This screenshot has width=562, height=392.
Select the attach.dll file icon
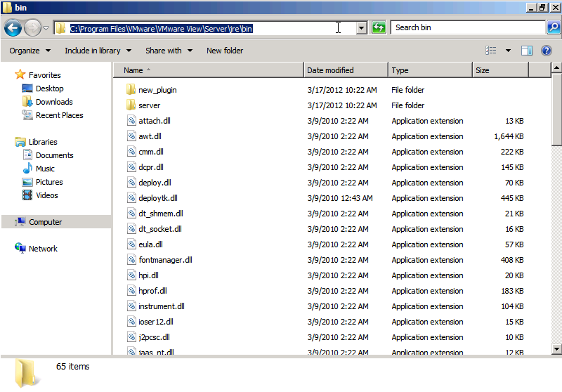[x=131, y=120]
